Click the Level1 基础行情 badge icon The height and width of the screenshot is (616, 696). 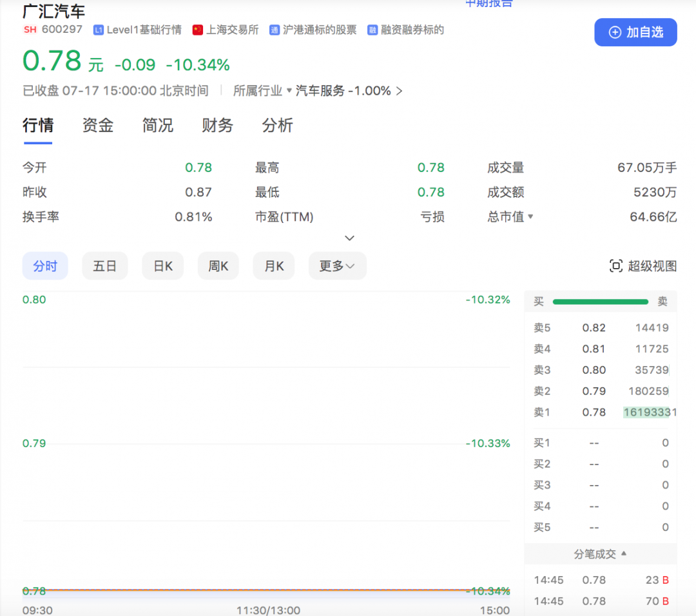click(99, 30)
